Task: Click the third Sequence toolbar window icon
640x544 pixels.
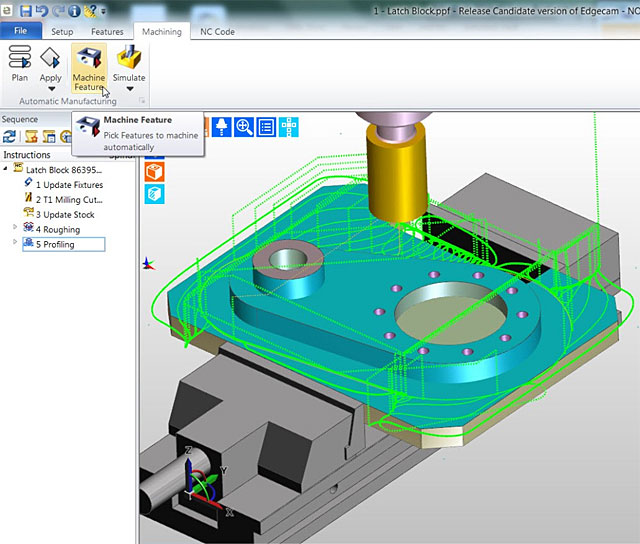Action: [49, 136]
